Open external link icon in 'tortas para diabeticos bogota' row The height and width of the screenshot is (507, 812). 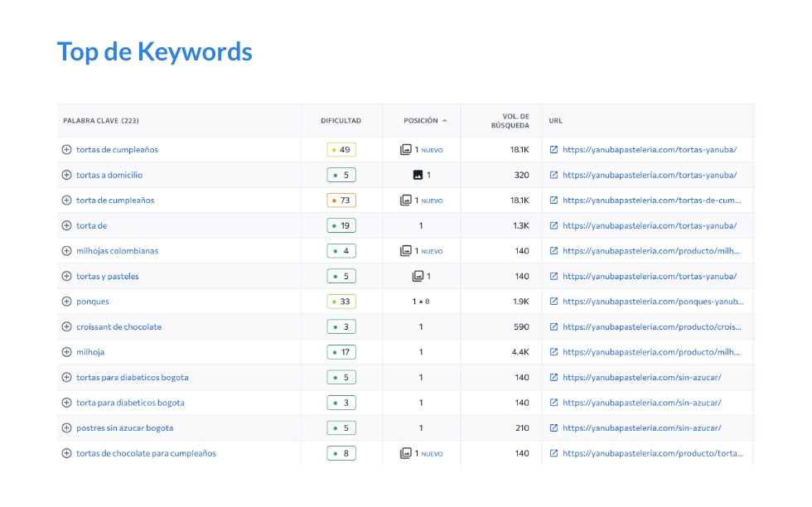[x=553, y=378]
